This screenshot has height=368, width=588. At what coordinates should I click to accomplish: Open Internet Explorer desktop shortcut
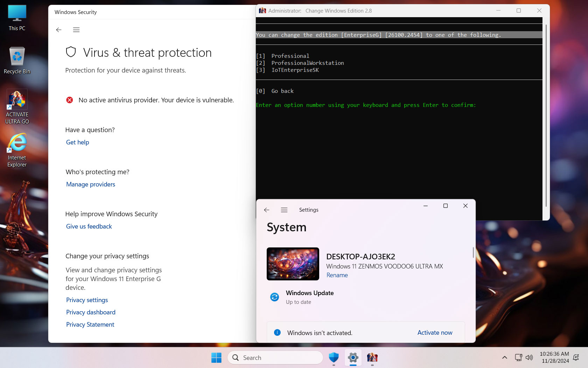point(17,150)
